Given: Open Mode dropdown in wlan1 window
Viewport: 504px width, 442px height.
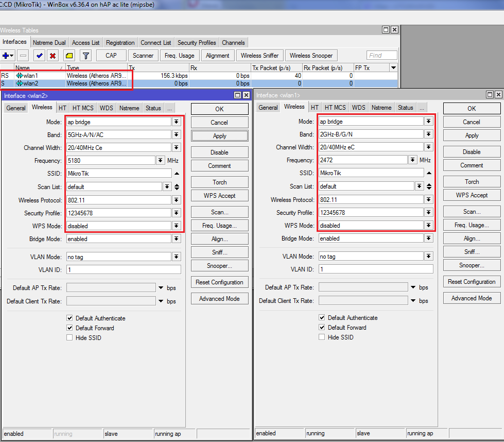Looking at the screenshot, I should (429, 121).
